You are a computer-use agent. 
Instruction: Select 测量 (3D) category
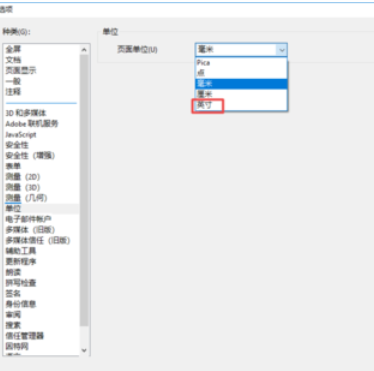(x=23, y=187)
